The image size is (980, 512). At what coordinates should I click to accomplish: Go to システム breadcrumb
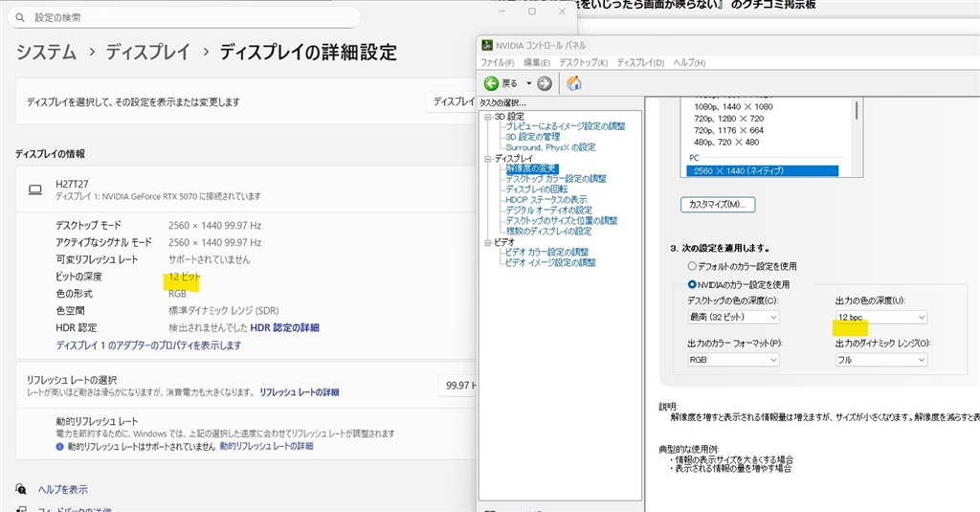[x=46, y=52]
